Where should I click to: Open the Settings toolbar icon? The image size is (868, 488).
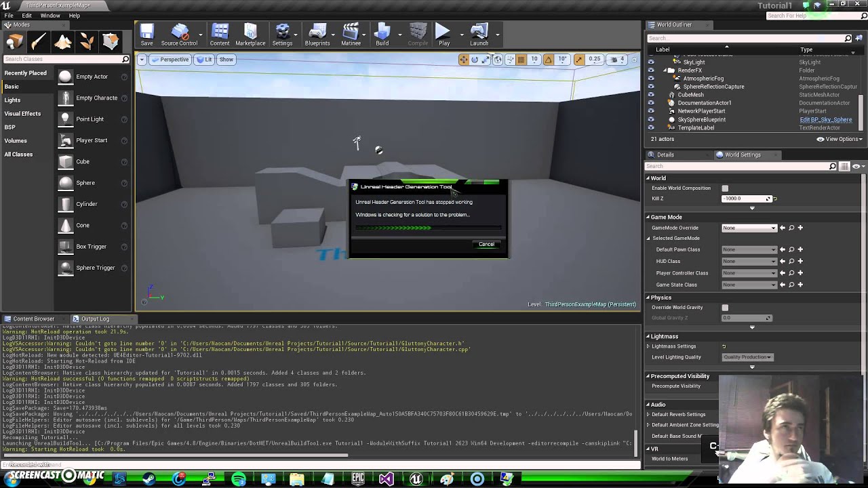[282, 35]
